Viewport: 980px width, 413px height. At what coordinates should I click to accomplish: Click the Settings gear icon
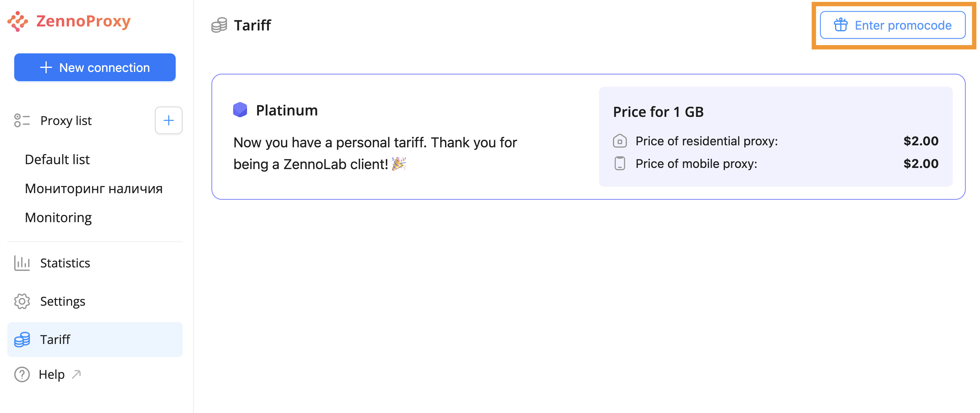pos(22,301)
